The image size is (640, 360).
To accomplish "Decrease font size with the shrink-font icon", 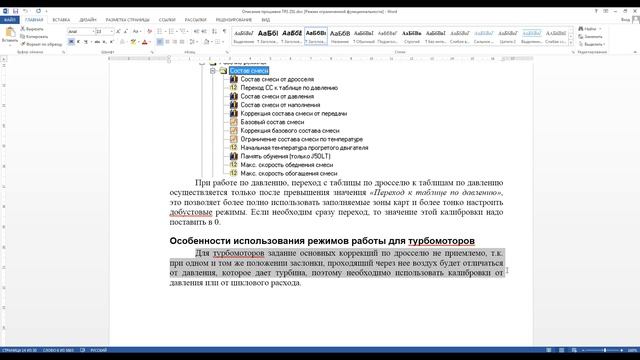I will coord(126,31).
